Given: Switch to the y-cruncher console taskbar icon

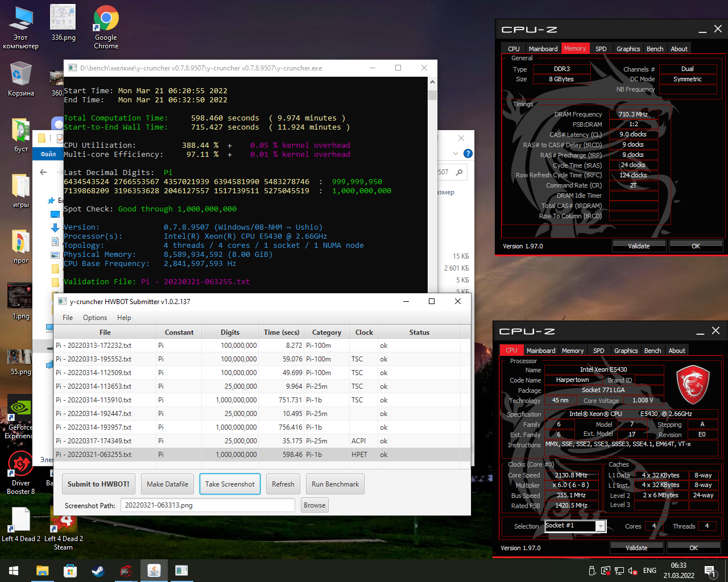Looking at the screenshot, I should point(181,571).
